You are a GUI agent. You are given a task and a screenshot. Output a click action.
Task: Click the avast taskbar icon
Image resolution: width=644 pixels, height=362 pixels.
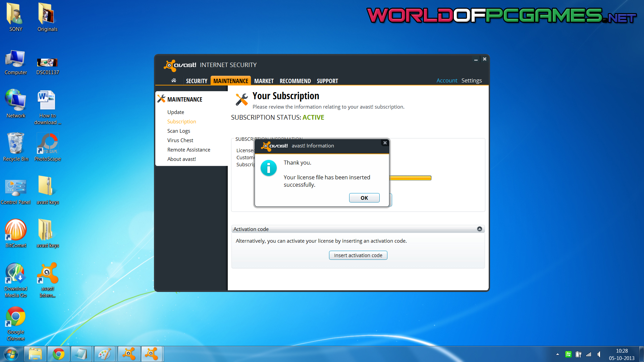[x=129, y=354]
